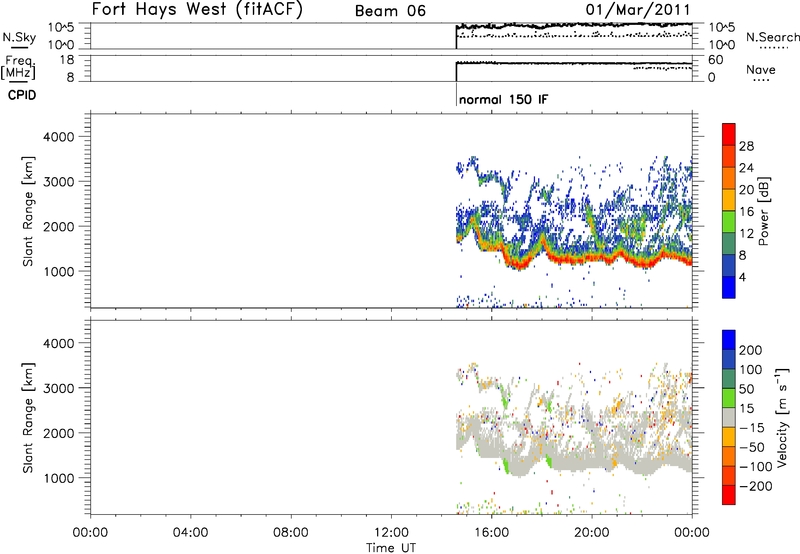Viewport: 800px width, 554px height.
Task: Click the 'Nave' legend label
Action: (761, 69)
